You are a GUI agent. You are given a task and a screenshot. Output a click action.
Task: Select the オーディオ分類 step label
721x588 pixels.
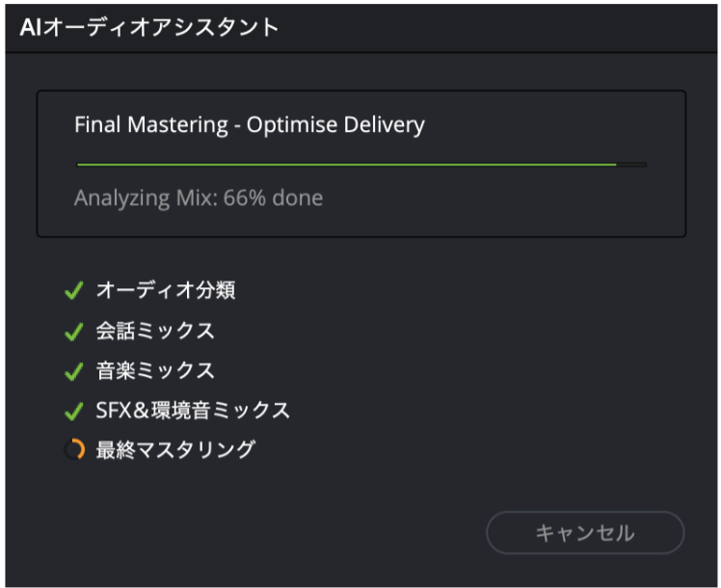click(x=165, y=290)
